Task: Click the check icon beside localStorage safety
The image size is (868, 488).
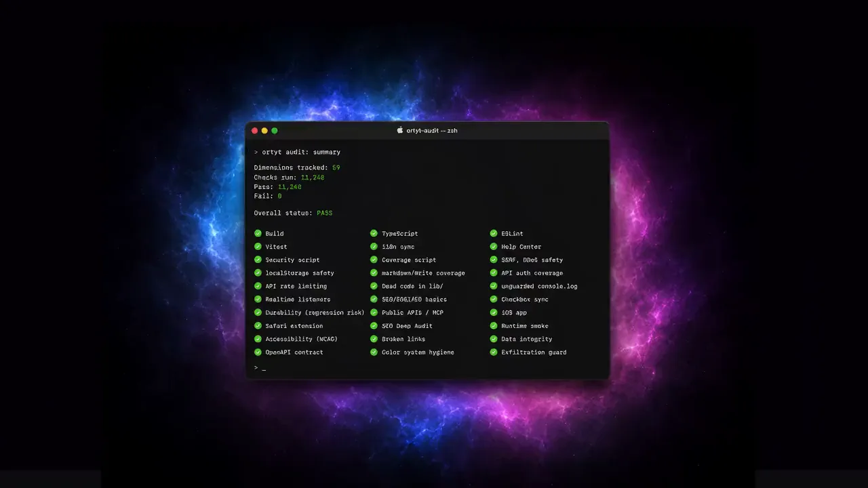Action: (x=258, y=273)
